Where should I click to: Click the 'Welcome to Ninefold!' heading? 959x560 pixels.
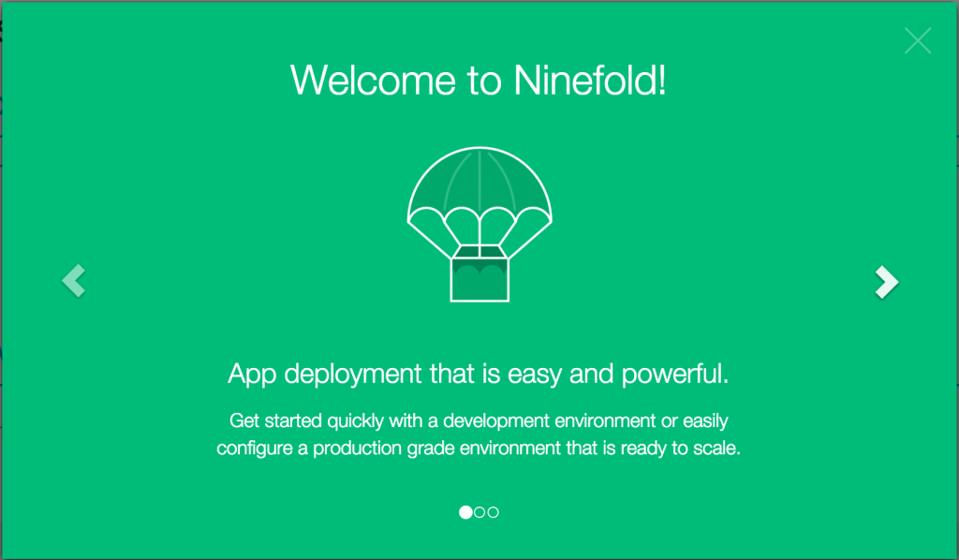point(479,81)
